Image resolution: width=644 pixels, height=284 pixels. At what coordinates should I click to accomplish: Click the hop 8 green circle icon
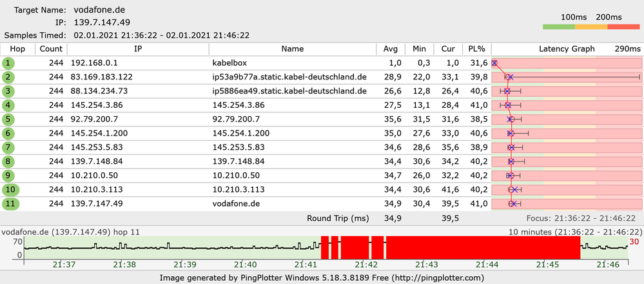tap(8, 161)
